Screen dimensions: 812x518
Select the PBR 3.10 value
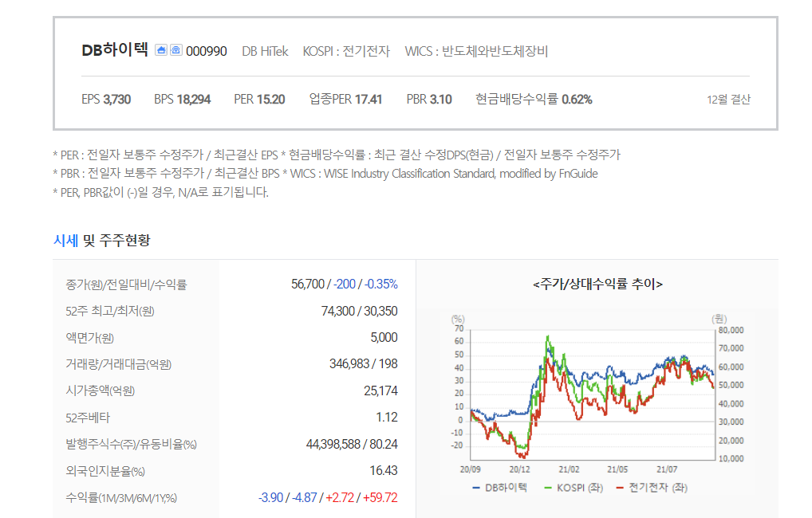click(429, 100)
